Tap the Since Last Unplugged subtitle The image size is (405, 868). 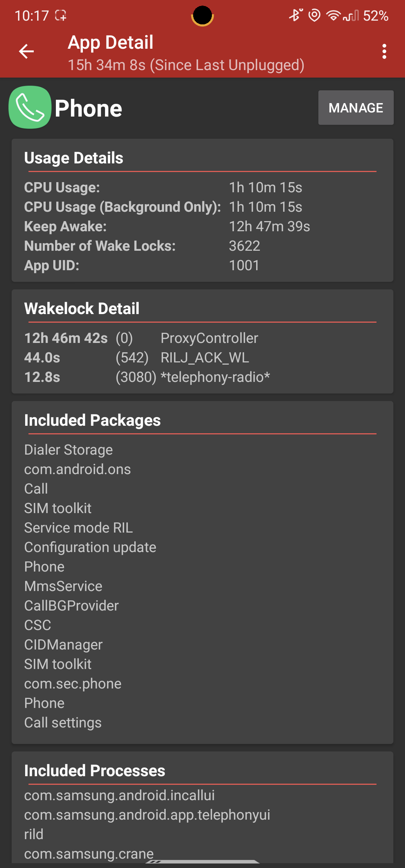coord(186,65)
